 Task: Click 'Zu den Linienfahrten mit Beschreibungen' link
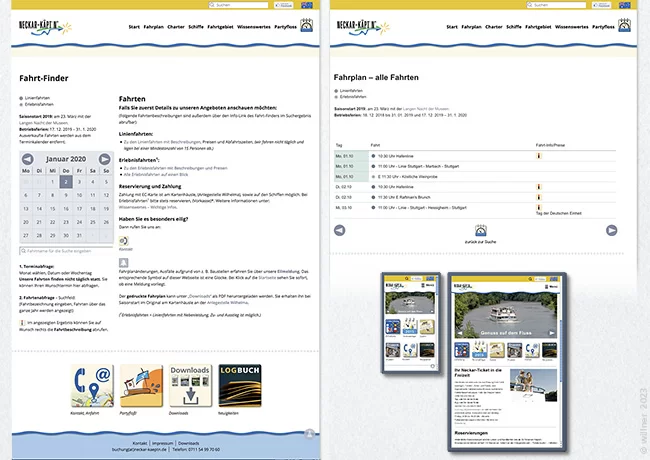(162, 142)
